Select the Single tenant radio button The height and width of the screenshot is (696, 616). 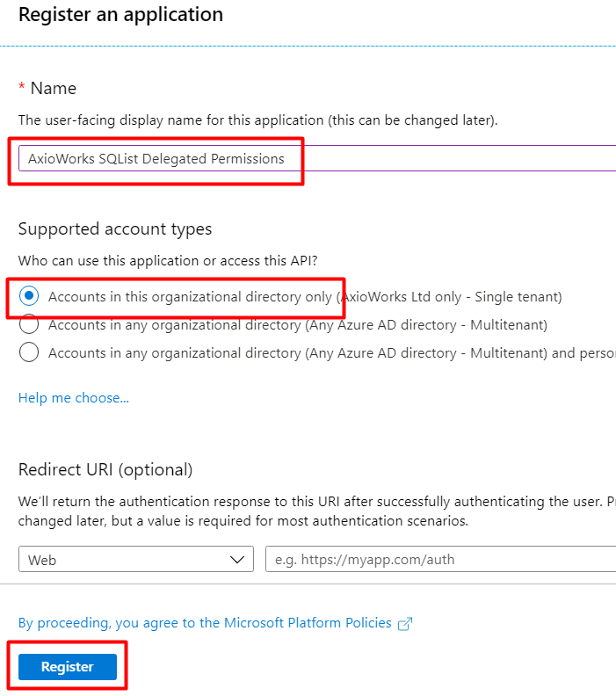pos(29,296)
